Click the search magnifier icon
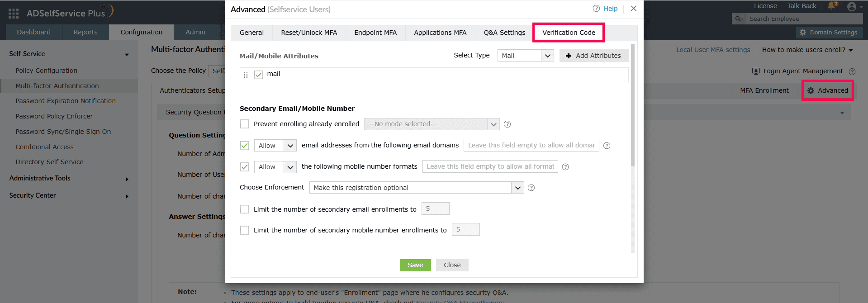 (738, 19)
